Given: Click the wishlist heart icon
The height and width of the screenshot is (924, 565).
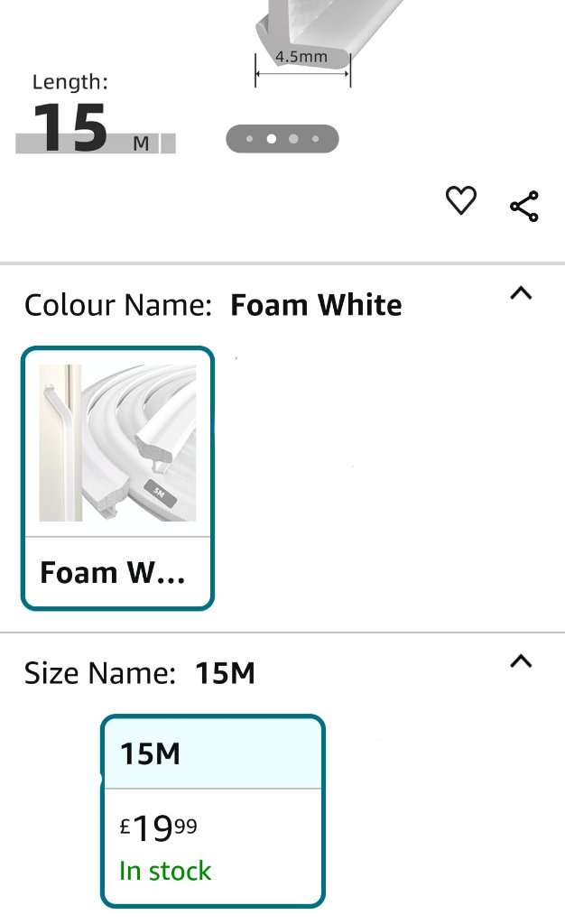Looking at the screenshot, I should click(x=461, y=201).
